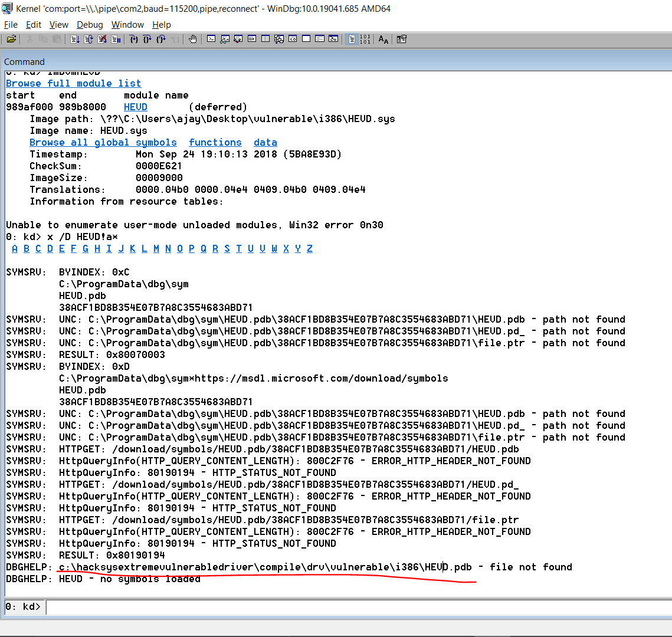Open the Debug menu
This screenshot has width=672, height=637.
90,25
